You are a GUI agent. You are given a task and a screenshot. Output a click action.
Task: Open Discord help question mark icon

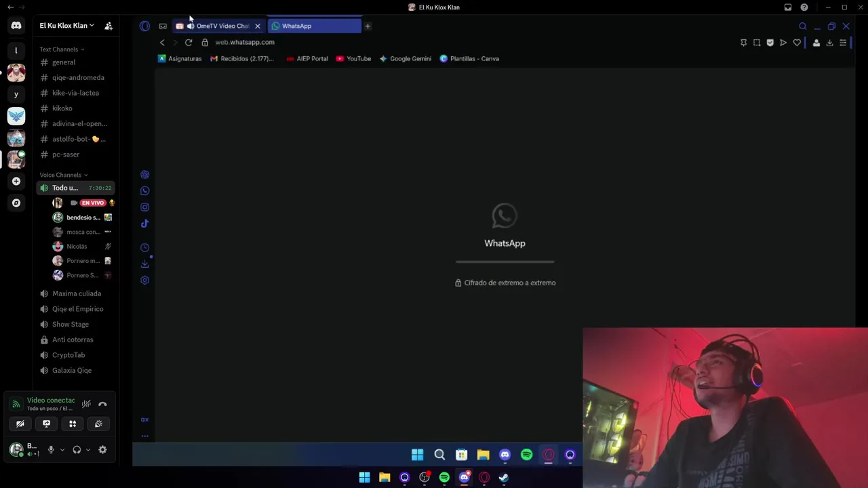tap(804, 7)
